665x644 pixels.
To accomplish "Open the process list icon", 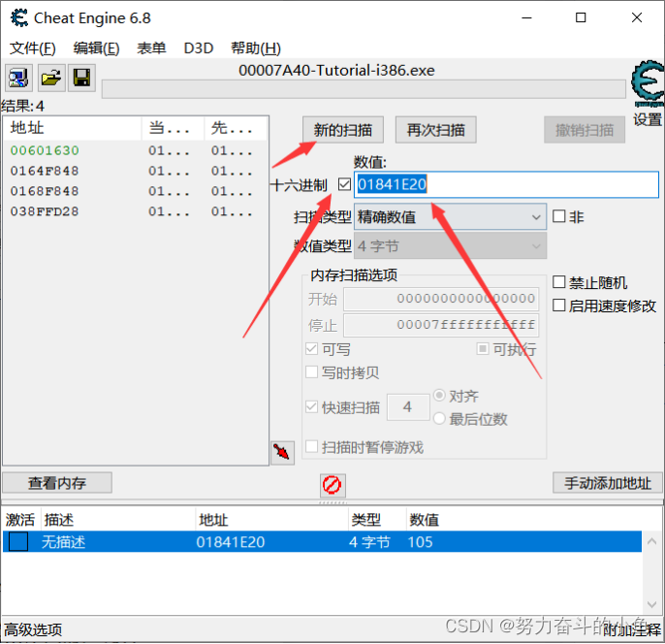I will (18, 78).
